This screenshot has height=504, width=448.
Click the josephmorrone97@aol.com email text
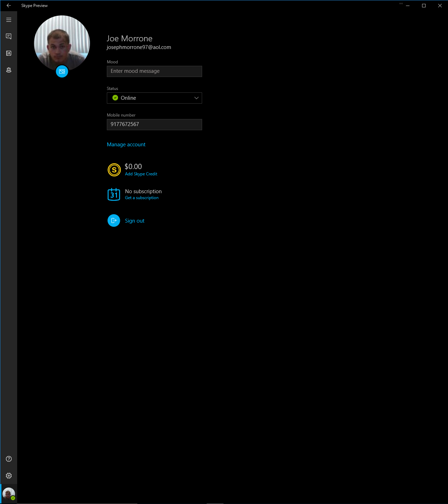(139, 47)
